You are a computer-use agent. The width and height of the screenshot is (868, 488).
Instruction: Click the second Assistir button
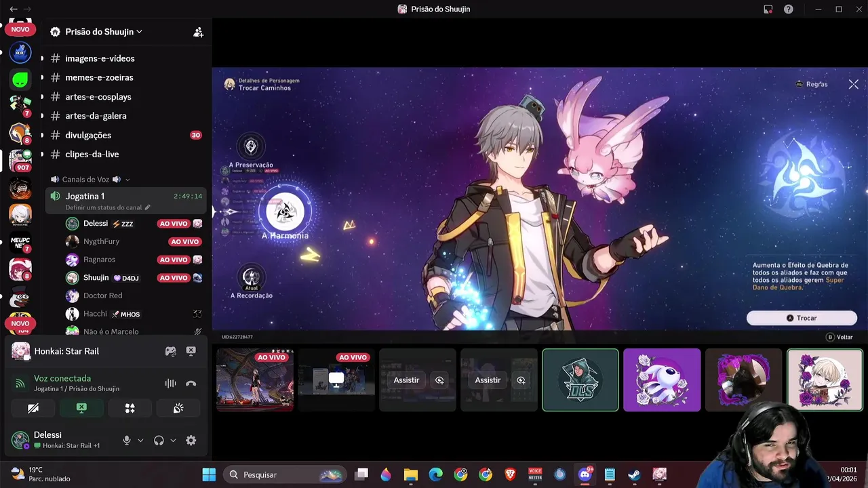pyautogui.click(x=488, y=380)
